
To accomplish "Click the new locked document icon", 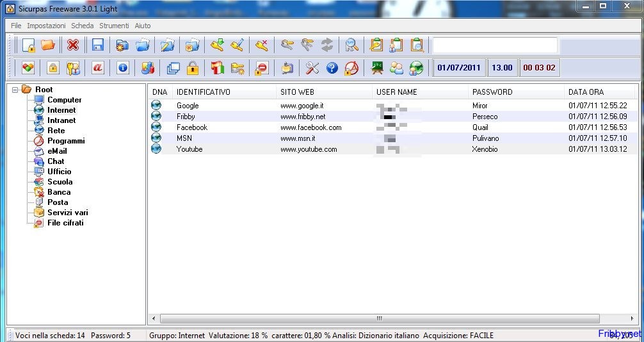I will click(28, 45).
